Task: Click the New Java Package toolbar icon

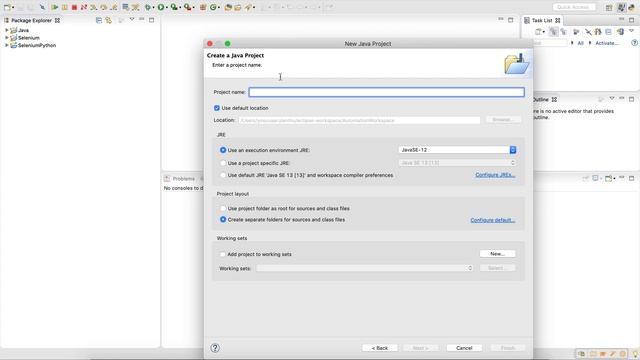Action: 203,7
